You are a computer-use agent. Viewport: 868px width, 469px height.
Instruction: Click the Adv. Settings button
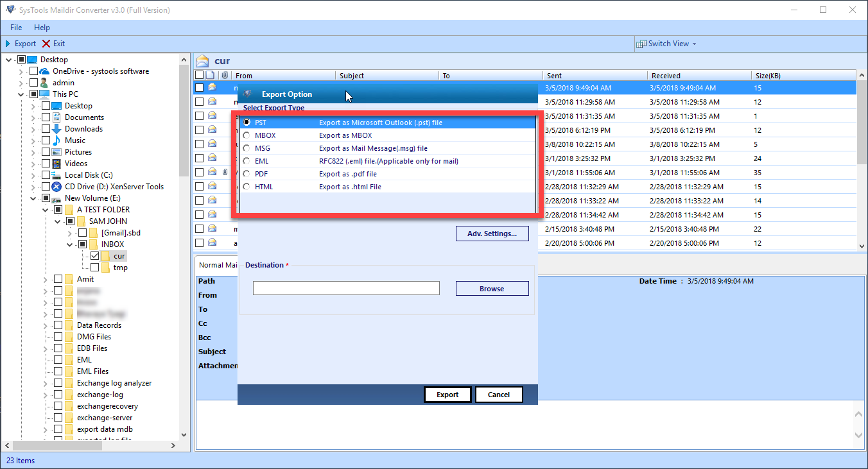[x=492, y=234]
